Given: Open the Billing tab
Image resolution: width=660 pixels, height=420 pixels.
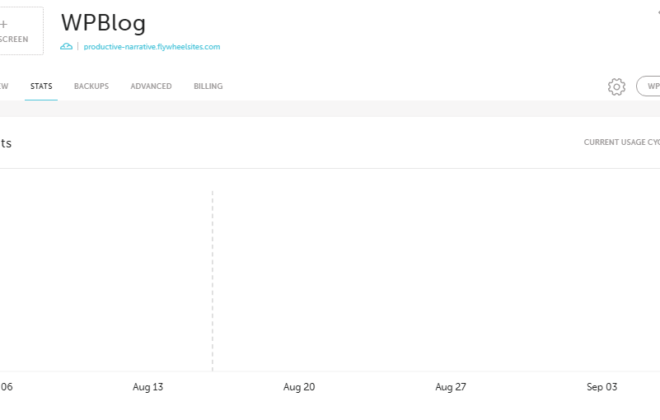Looking at the screenshot, I should pos(208,86).
